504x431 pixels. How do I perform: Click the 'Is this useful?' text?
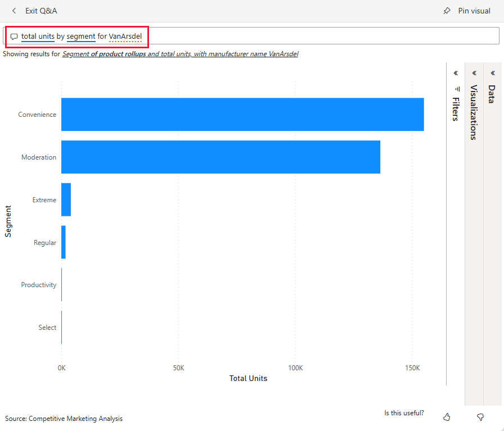click(404, 413)
